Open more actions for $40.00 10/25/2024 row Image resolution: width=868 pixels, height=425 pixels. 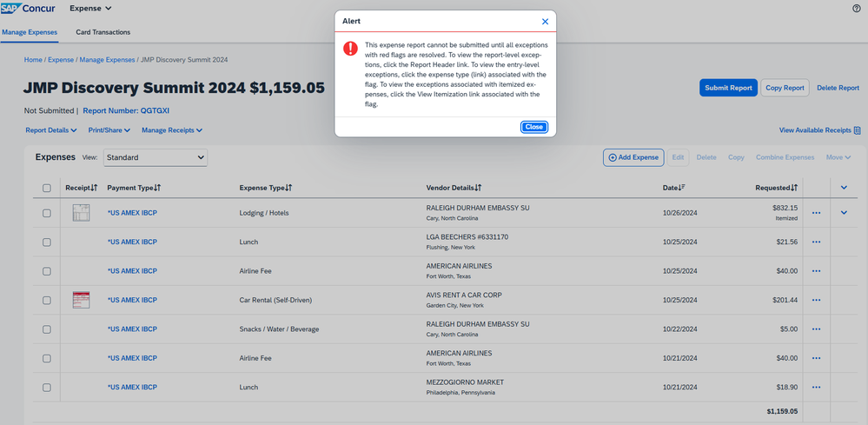click(816, 271)
